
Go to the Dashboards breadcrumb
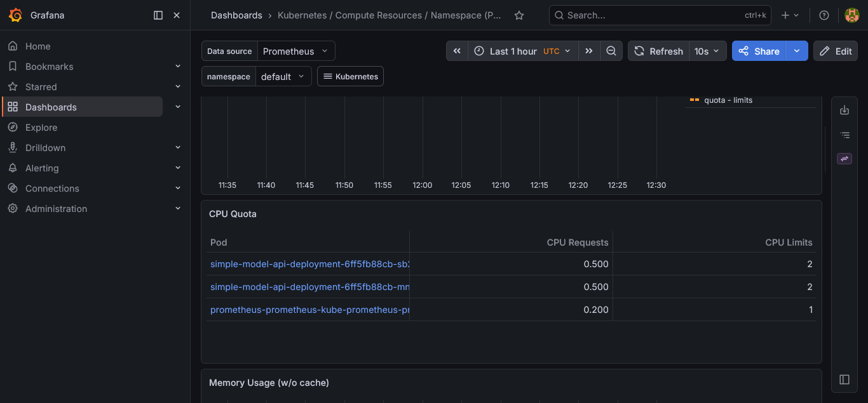coord(236,15)
